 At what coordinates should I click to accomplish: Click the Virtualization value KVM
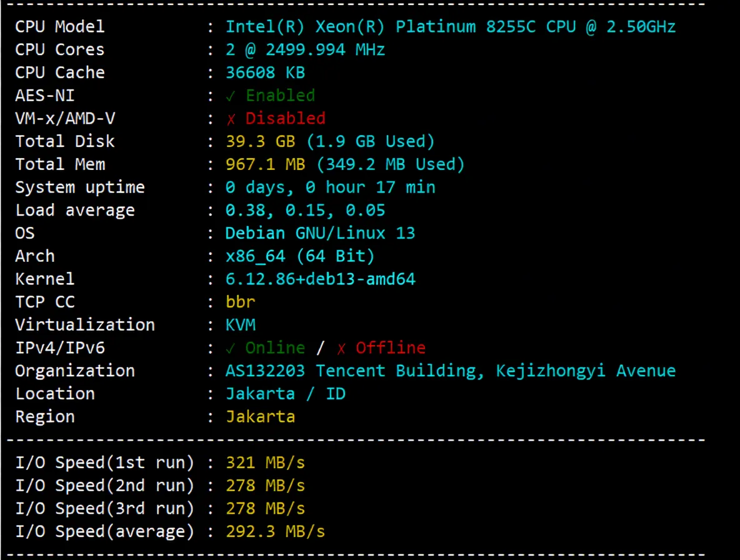(x=241, y=325)
